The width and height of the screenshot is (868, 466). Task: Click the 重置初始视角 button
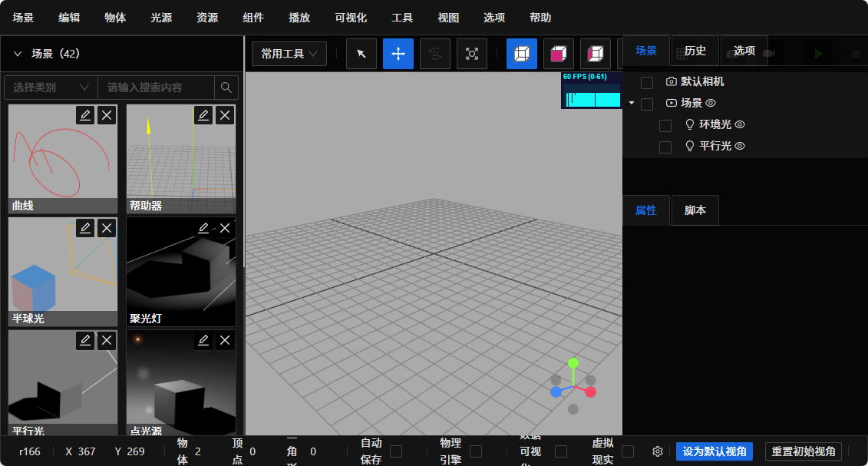click(x=804, y=451)
